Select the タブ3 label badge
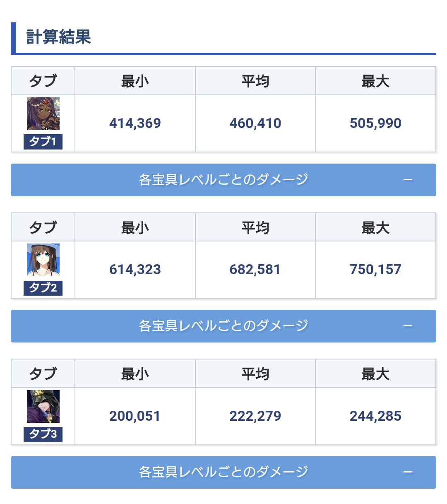The image size is (447, 504). (x=43, y=434)
